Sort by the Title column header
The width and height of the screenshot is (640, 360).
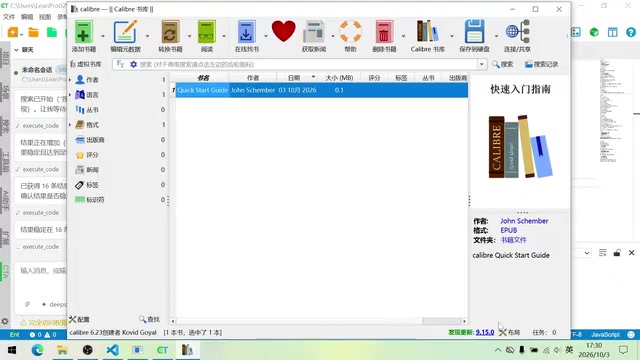203,78
